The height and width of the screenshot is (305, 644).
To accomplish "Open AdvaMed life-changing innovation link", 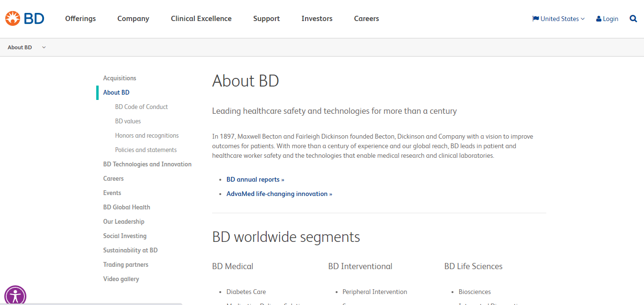I will [279, 194].
